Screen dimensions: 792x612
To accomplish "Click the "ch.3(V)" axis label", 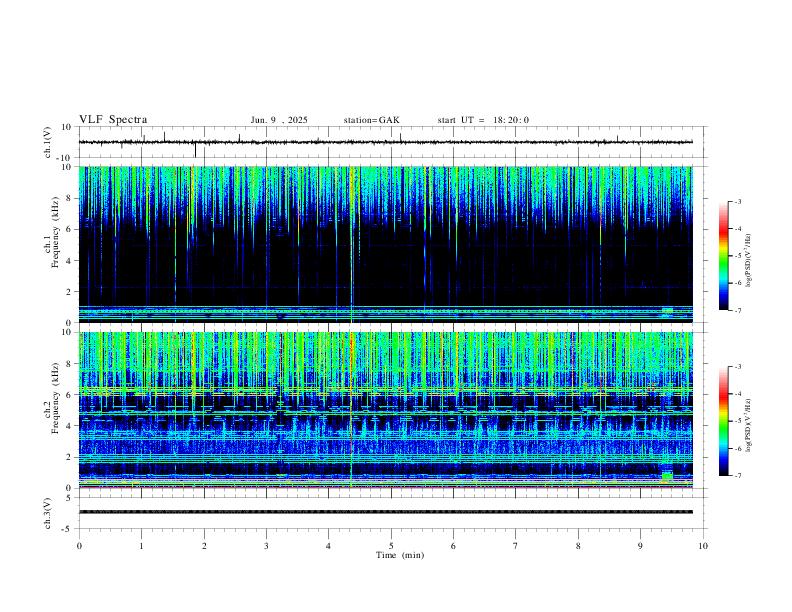I will pyautogui.click(x=48, y=513).
